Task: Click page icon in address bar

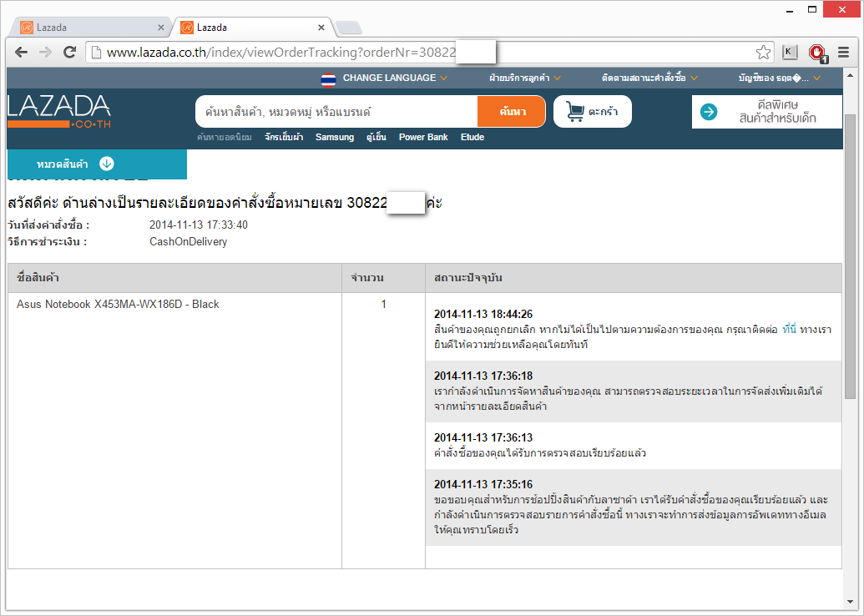Action: [96, 53]
